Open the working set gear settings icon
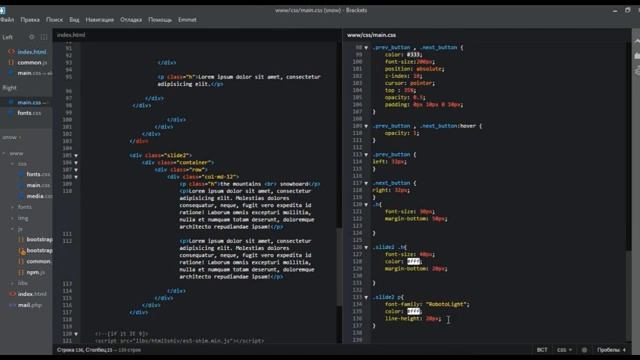This screenshot has height=360, width=640. [31, 37]
